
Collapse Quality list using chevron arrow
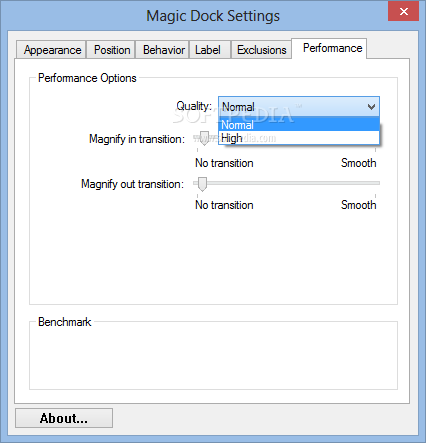click(x=371, y=107)
